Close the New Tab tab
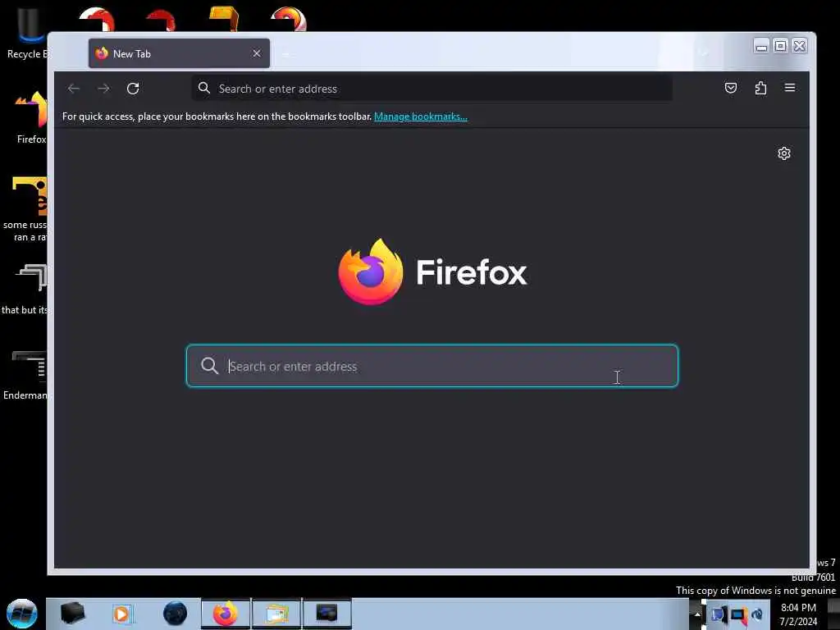Image resolution: width=840 pixels, height=630 pixels. tap(257, 53)
